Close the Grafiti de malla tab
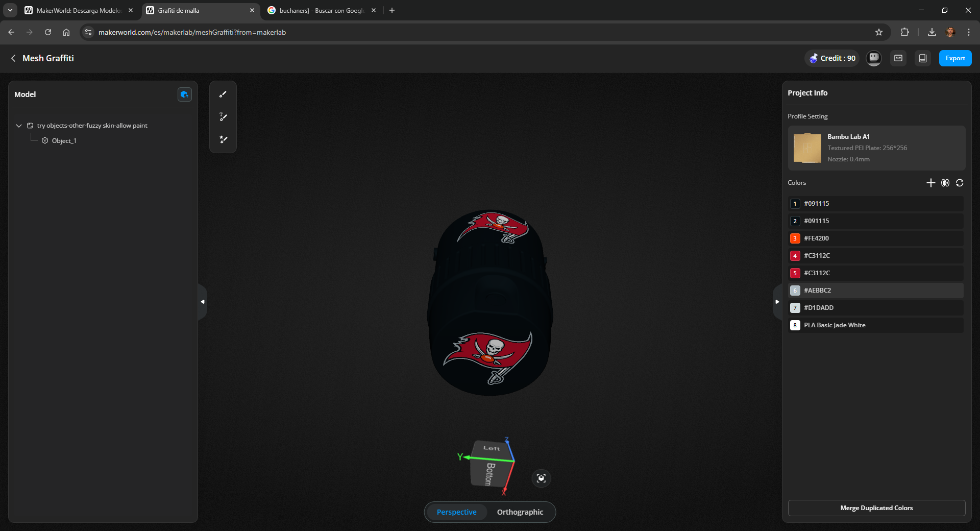This screenshot has width=980, height=531. 252,10
